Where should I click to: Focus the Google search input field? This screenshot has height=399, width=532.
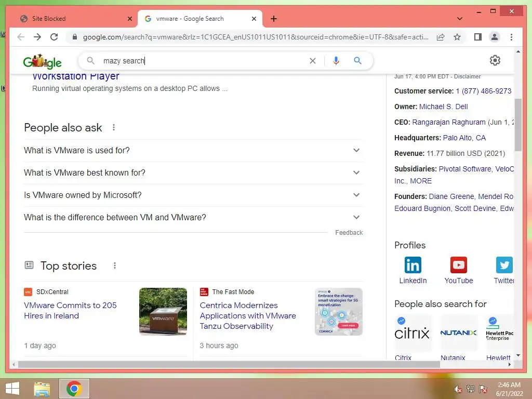[204, 61]
